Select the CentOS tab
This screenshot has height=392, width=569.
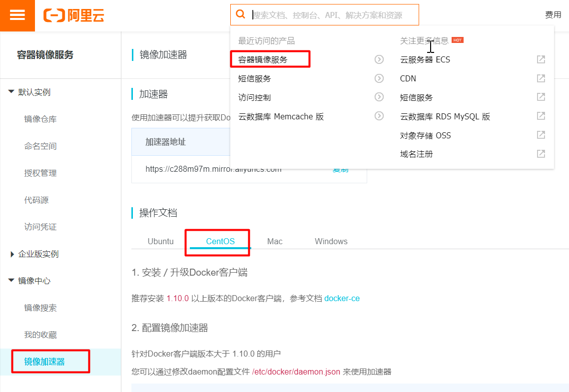220,242
